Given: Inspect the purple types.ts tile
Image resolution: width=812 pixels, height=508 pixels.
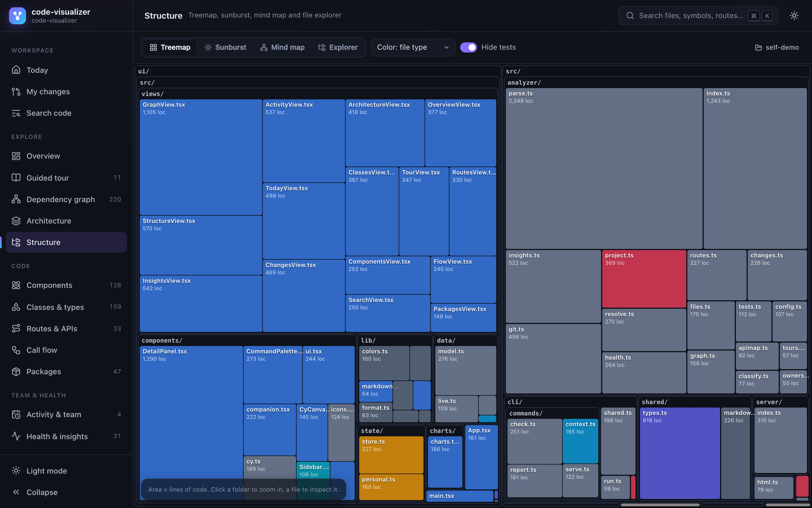Looking at the screenshot, I should coord(679,453).
